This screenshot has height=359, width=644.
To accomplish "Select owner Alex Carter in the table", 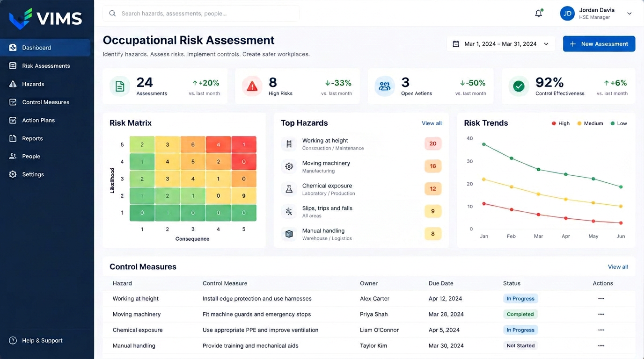I will coord(374,299).
